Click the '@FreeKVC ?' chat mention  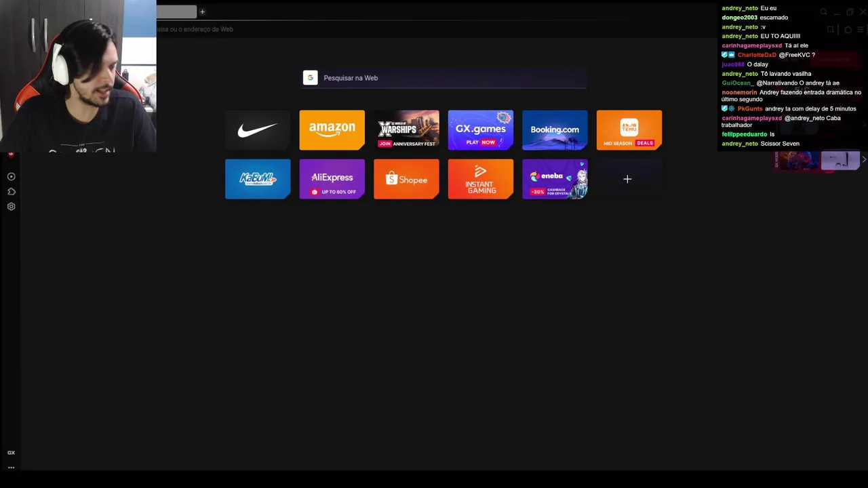tap(797, 55)
